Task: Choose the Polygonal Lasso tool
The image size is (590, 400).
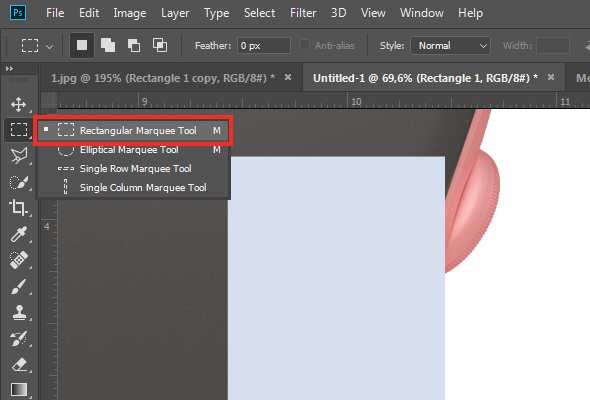Action: [18, 155]
